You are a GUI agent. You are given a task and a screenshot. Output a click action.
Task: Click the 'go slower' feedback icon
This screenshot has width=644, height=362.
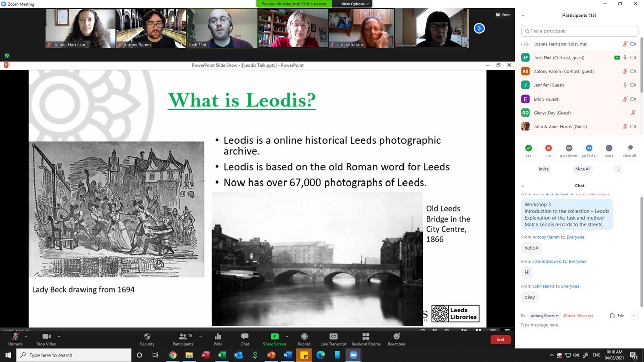coord(569,148)
